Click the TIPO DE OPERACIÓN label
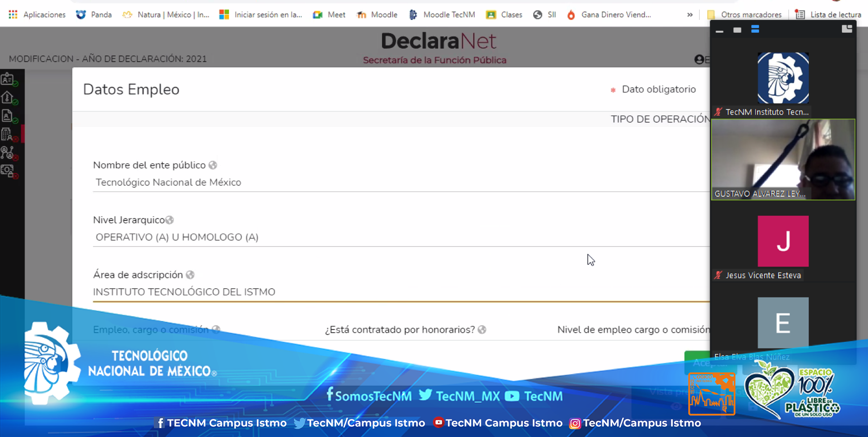 click(x=660, y=119)
